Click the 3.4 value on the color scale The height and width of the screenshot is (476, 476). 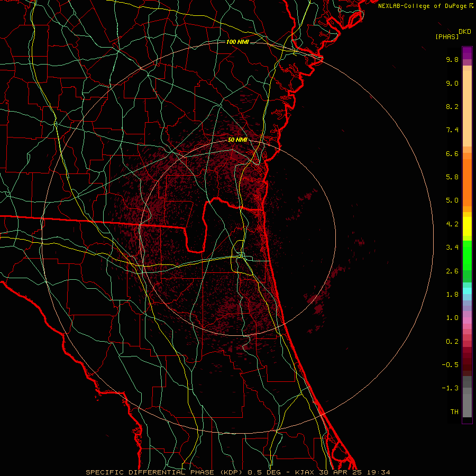(x=452, y=248)
